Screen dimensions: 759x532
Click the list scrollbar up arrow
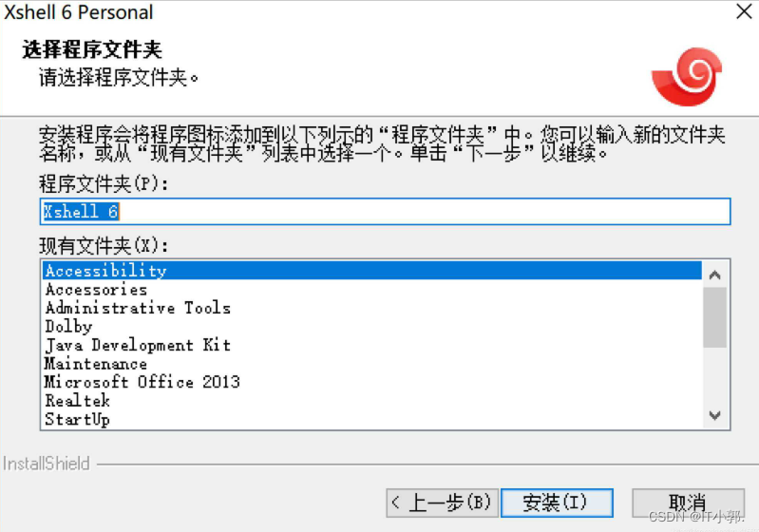coord(714,275)
